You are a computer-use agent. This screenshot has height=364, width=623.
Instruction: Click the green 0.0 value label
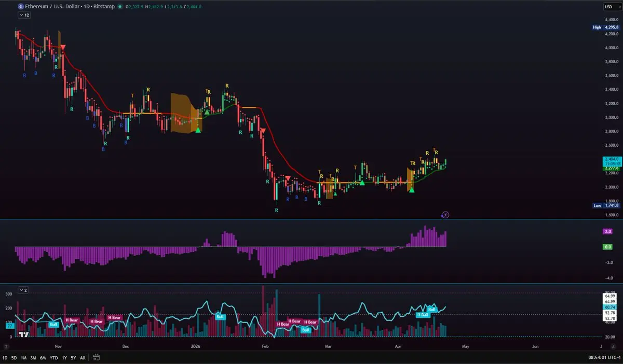point(608,247)
